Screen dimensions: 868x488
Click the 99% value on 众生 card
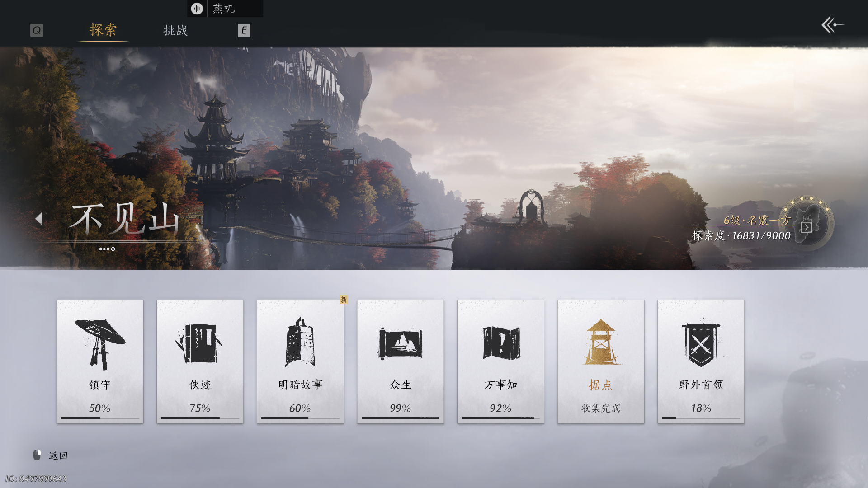click(x=401, y=408)
